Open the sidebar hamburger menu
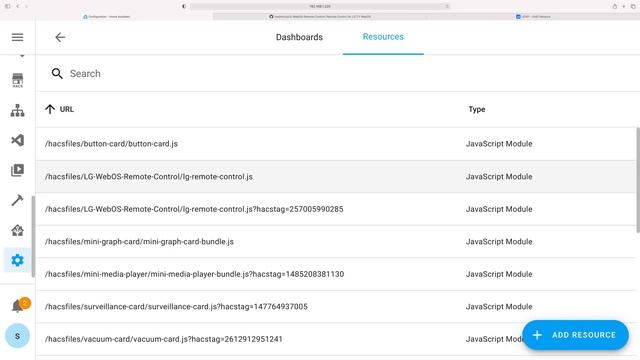Screen dimensions: 640x360 17,38
